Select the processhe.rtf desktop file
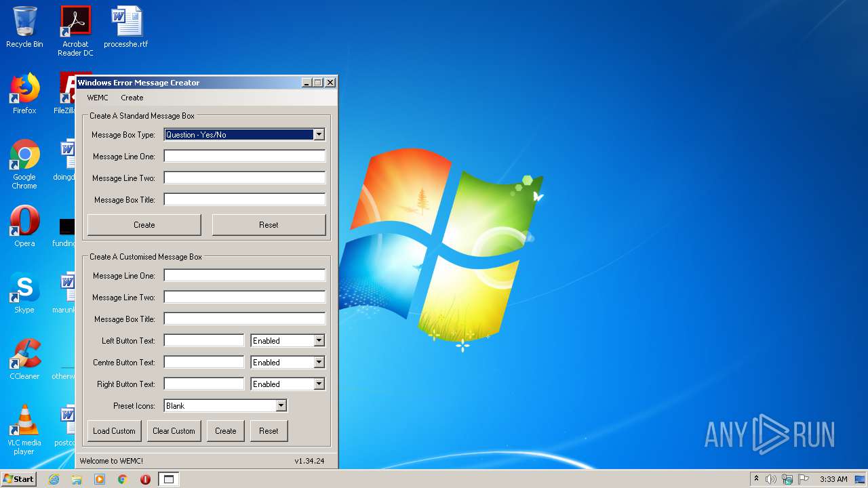 tap(126, 27)
